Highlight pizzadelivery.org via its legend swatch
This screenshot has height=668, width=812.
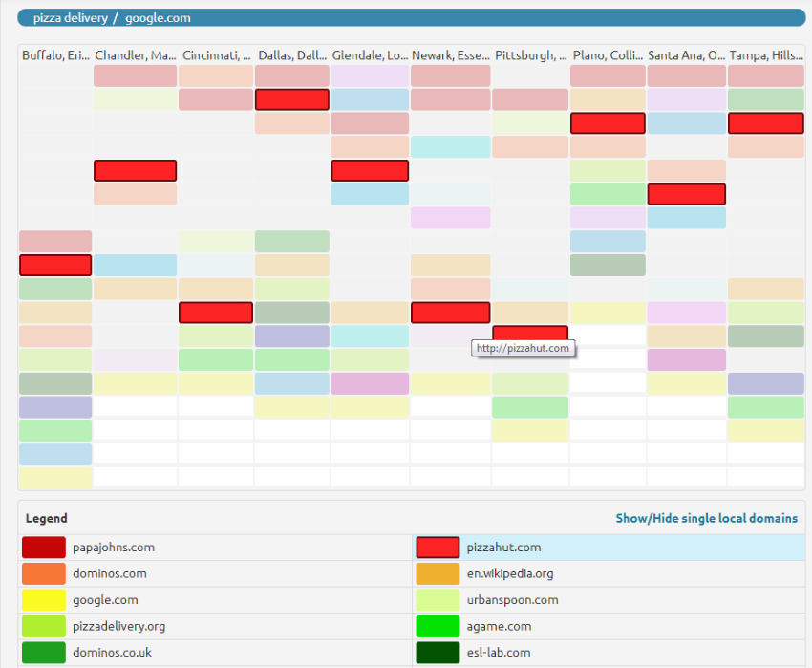coord(44,626)
